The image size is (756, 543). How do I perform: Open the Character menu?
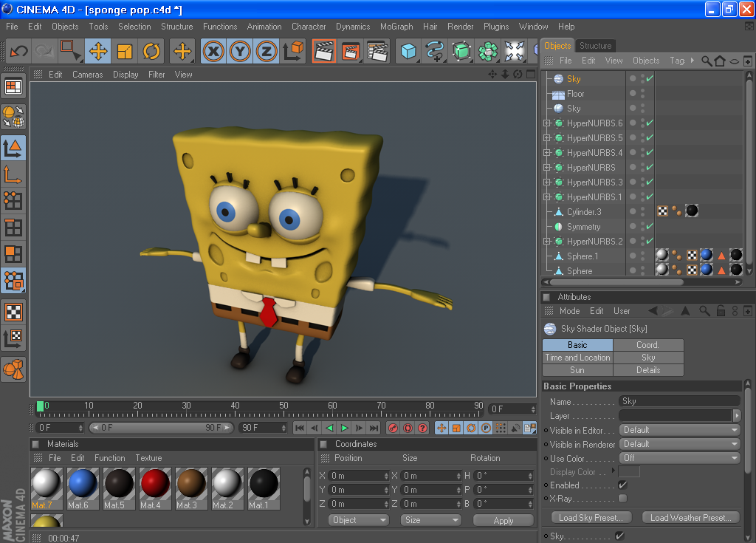click(309, 27)
